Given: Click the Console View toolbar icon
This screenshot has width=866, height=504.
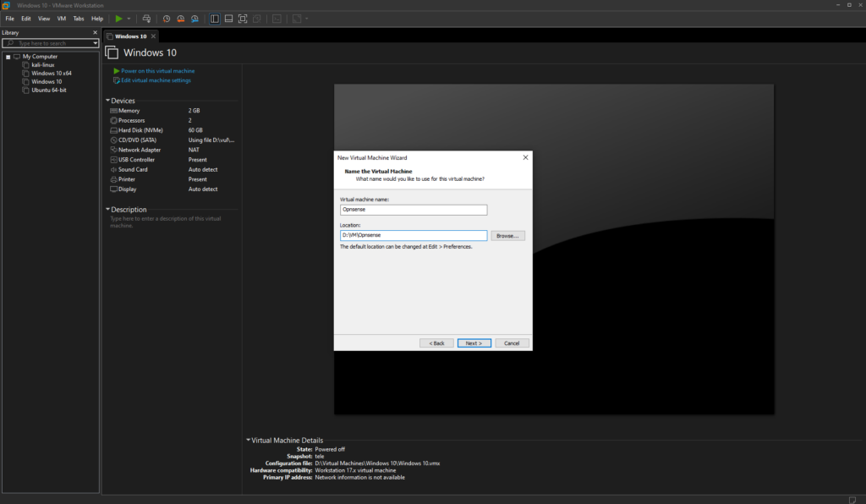Looking at the screenshot, I should (277, 19).
